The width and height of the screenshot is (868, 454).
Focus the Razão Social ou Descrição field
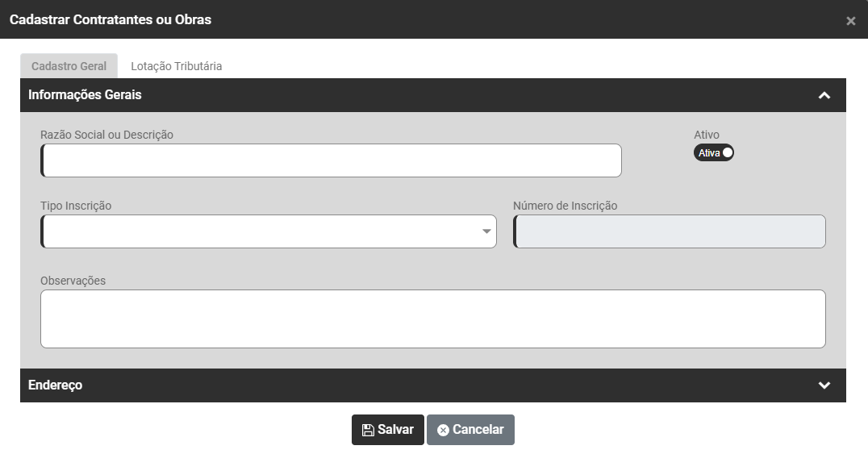(x=331, y=160)
